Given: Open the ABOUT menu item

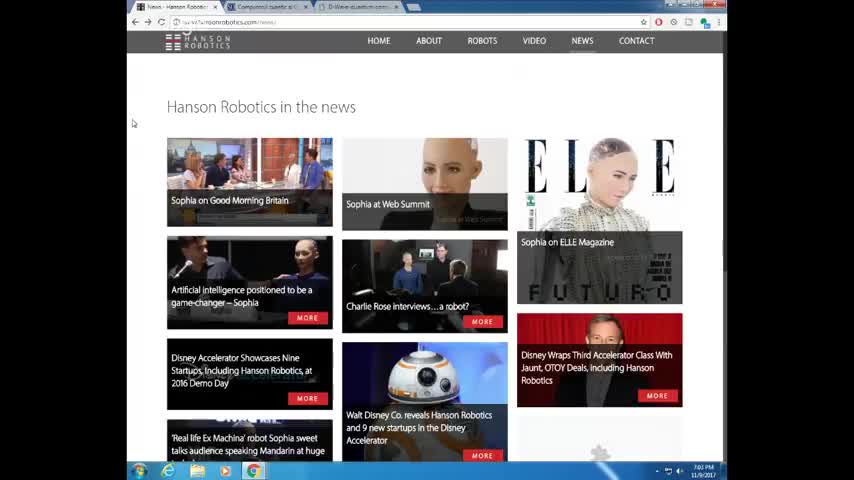Looking at the screenshot, I should [x=429, y=41].
